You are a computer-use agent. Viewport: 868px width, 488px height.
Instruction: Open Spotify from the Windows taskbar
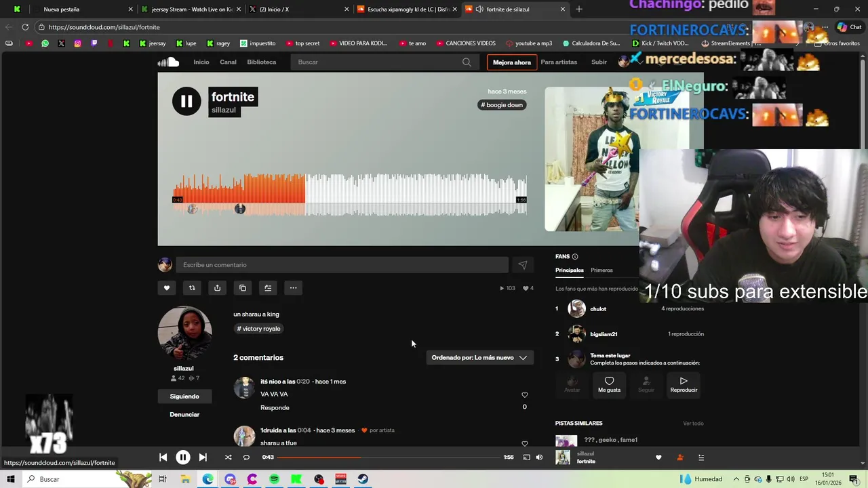[274, 479]
